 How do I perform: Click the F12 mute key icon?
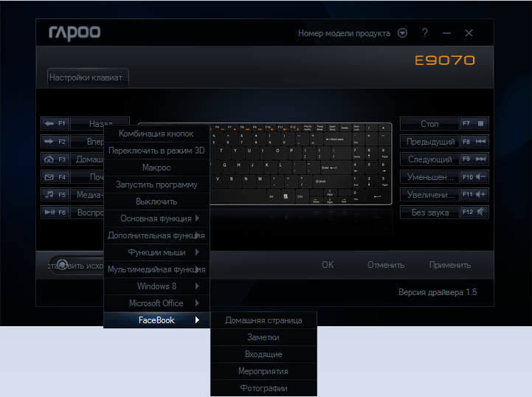(x=474, y=212)
